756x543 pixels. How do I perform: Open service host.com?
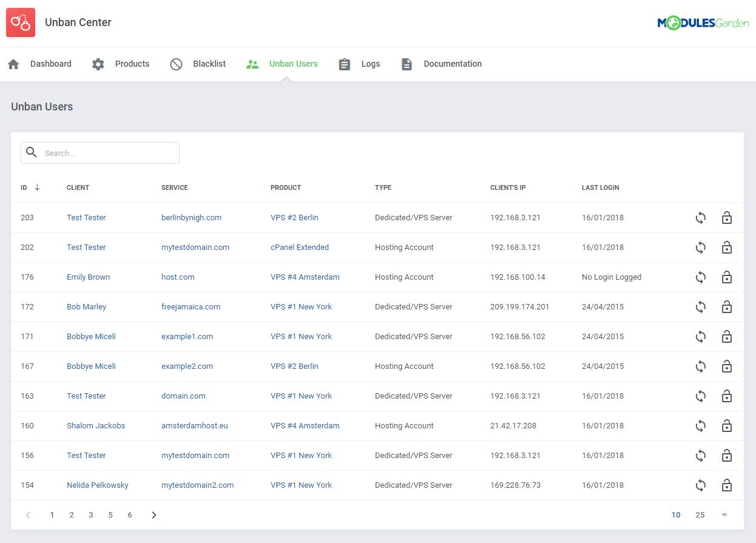178,277
